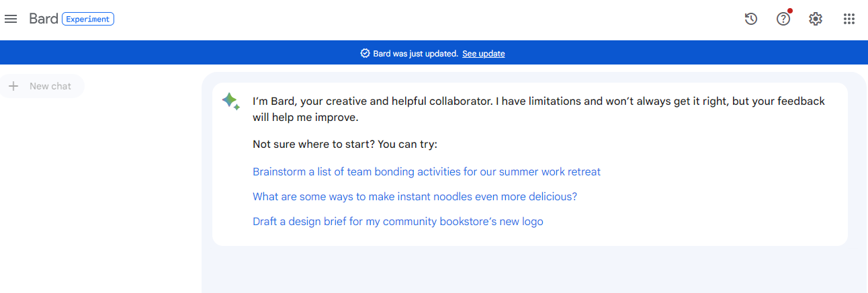The width and height of the screenshot is (868, 293).
Task: Open settings gear icon
Action: point(816,19)
